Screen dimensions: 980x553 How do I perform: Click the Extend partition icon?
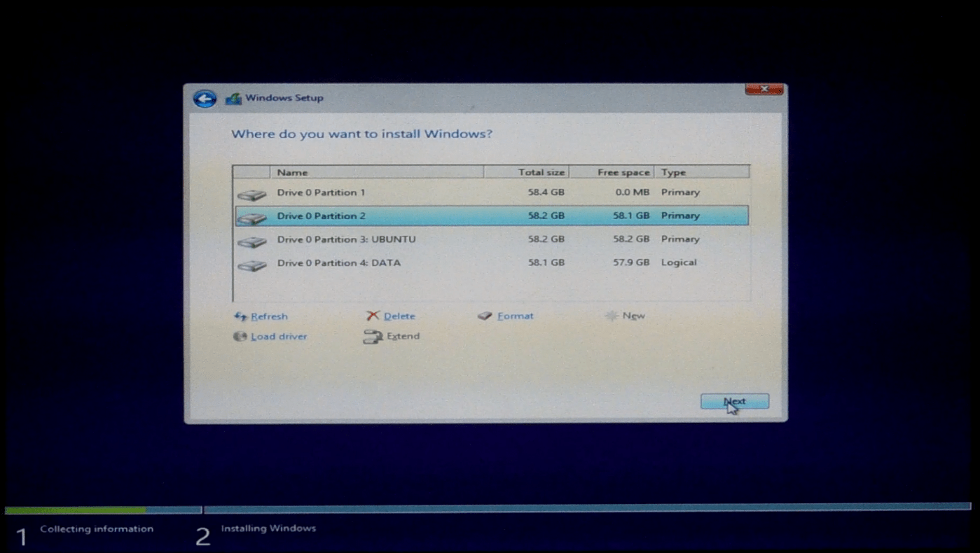(x=373, y=337)
